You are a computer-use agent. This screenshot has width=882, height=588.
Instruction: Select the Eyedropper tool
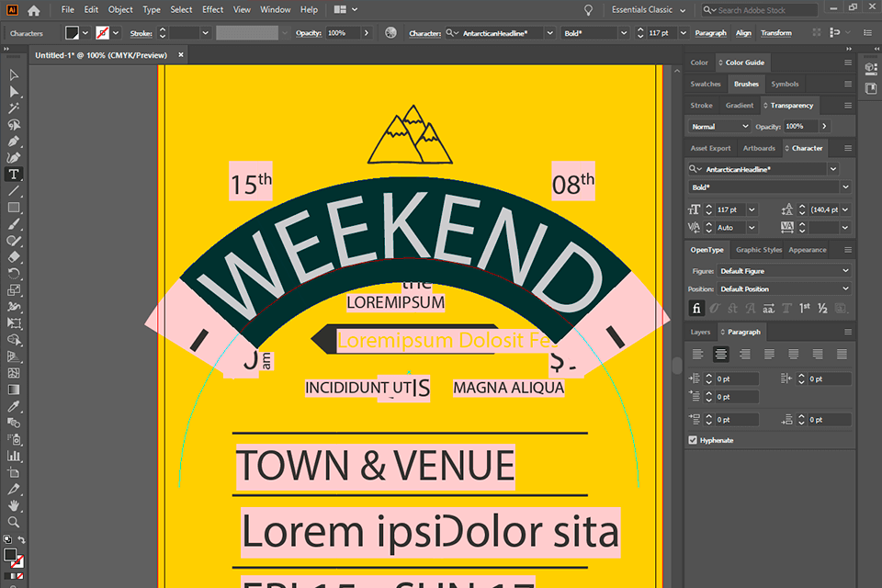14,406
